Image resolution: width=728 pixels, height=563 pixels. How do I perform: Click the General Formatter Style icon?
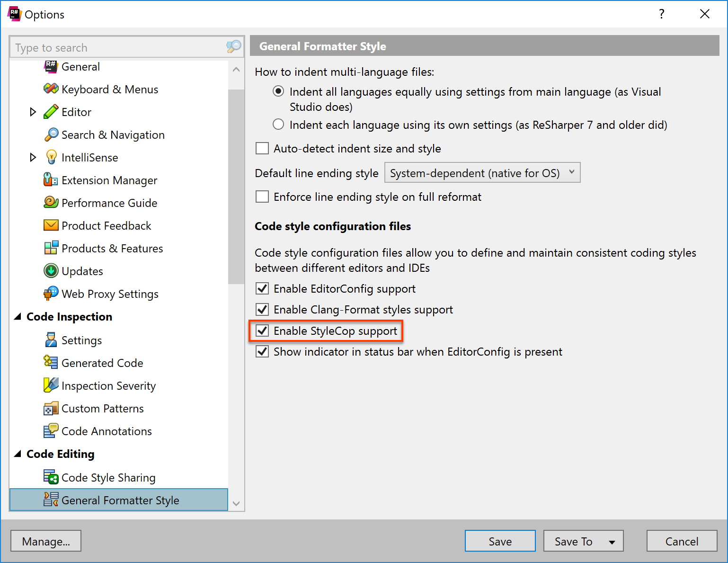pos(51,500)
